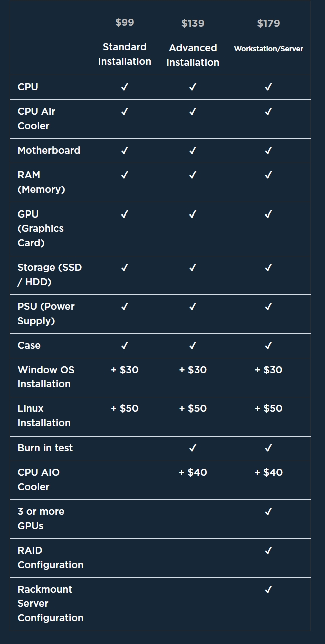The height and width of the screenshot is (644, 325).
Task: Click the $99 price label
Action: click(x=125, y=23)
